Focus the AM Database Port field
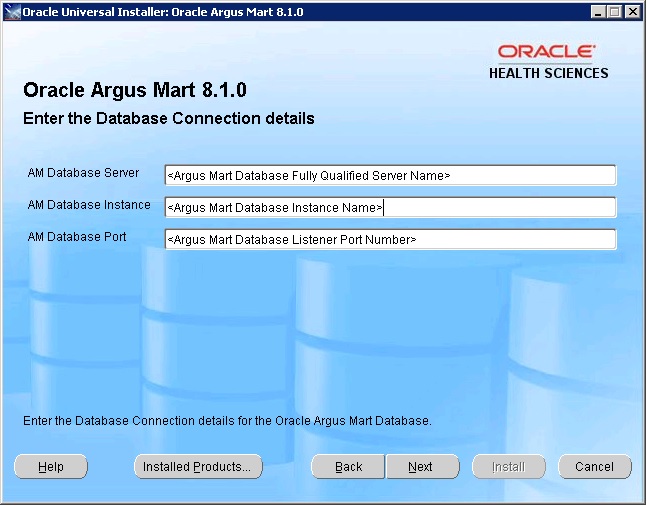Viewport: 647px width, 506px height. point(390,239)
